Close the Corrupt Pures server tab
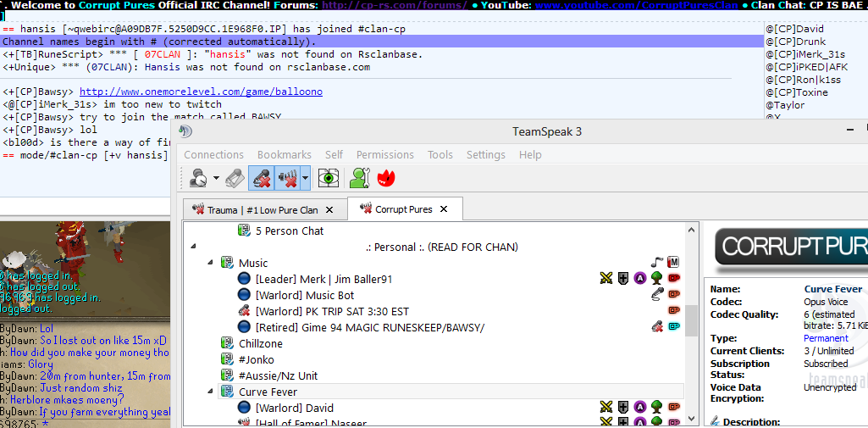The image size is (868, 428). point(444,209)
